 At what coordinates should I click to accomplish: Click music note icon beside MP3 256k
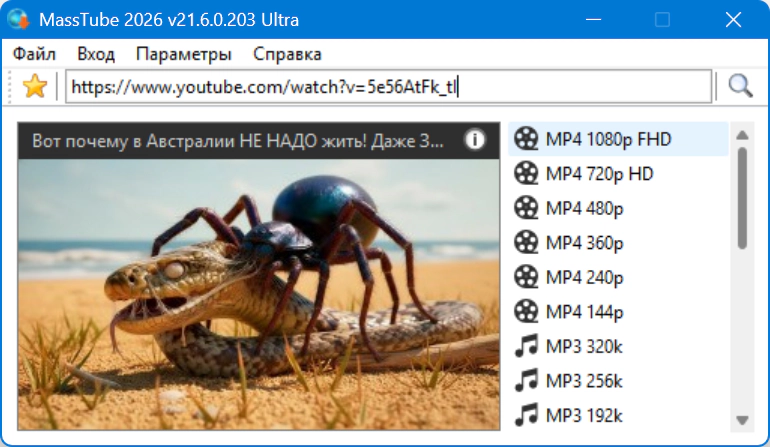(526, 380)
